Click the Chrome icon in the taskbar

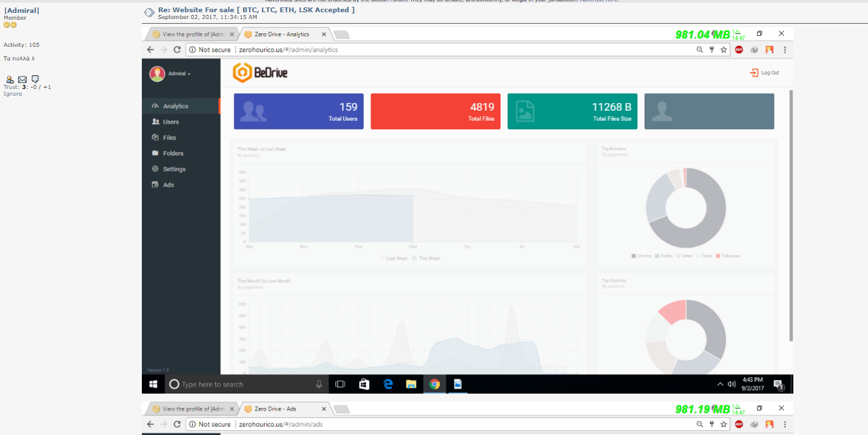coord(434,384)
